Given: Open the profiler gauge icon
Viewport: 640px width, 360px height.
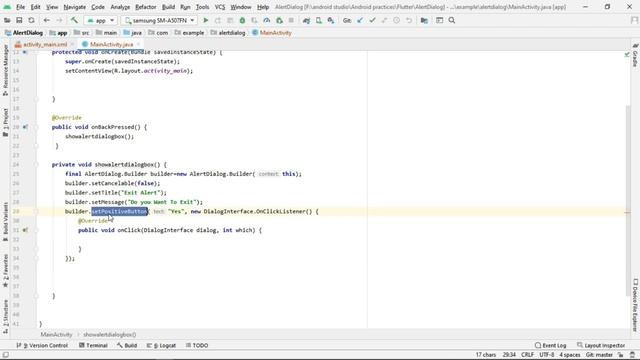Looking at the screenshot, I should pos(267,20).
